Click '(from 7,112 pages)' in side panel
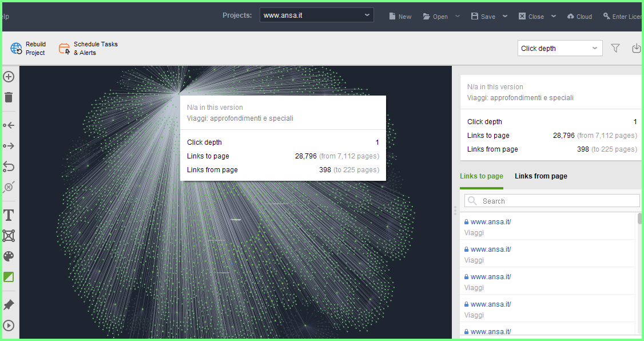Viewport: 644px width, 341px height. click(x=607, y=136)
